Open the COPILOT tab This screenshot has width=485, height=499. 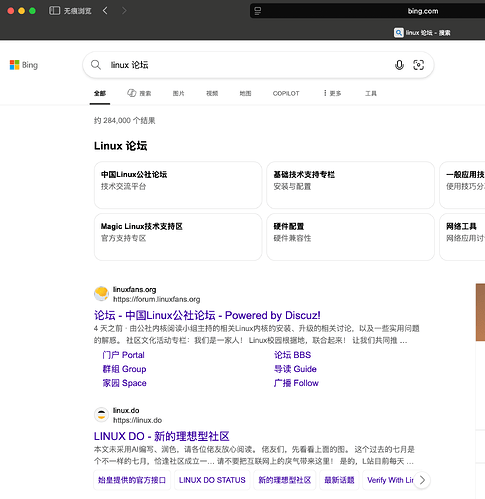(x=286, y=93)
